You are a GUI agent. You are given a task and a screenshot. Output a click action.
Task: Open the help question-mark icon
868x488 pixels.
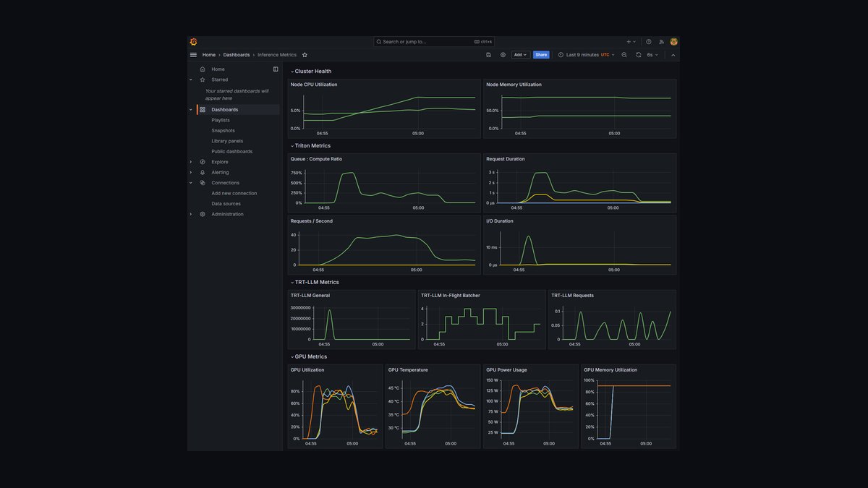click(x=649, y=42)
